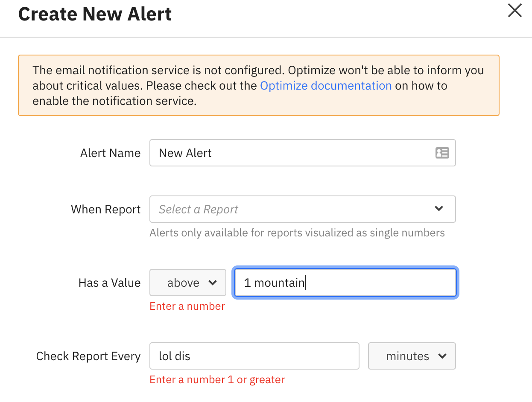Open the "above" threshold dropdown

tap(187, 283)
